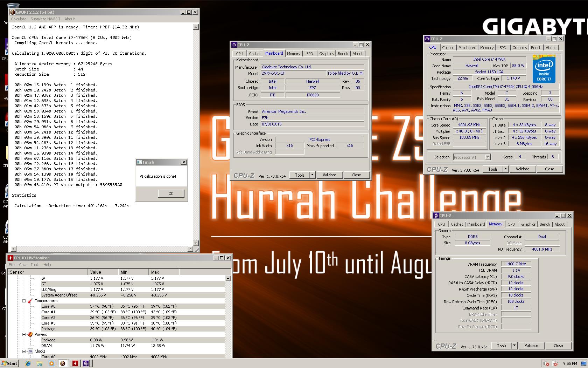Launch Windows Media Player from taskbar
This screenshot has height=368, width=588.
[x=51, y=363]
